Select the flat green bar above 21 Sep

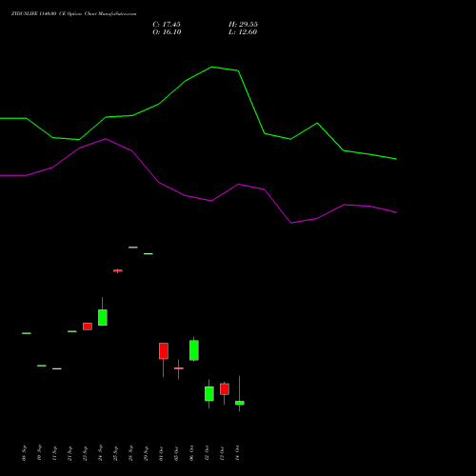(72, 331)
